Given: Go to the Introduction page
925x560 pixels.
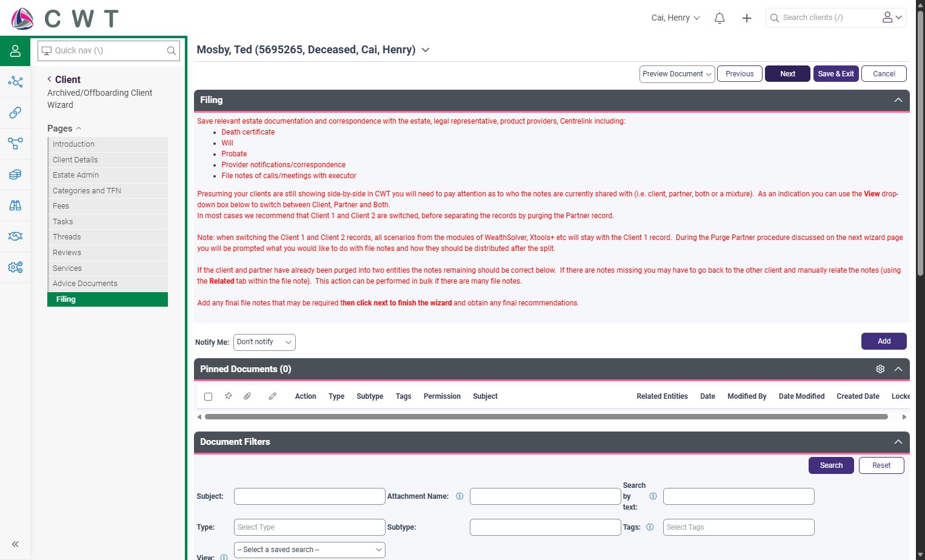Looking at the screenshot, I should tap(108, 144).
